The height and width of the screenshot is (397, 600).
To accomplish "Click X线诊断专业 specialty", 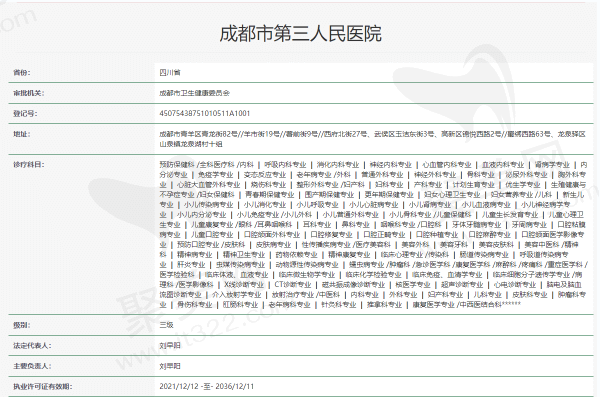I will [244, 284].
